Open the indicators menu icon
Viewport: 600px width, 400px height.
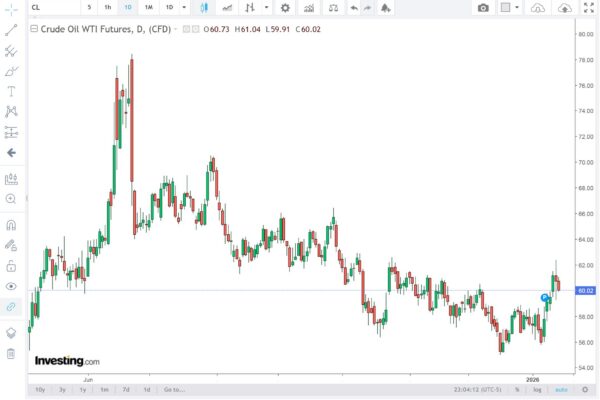click(309, 8)
